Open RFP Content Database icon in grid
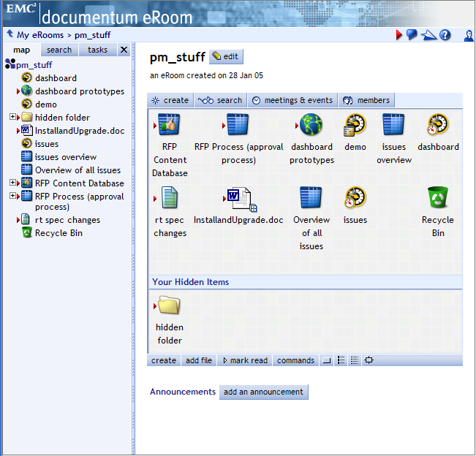Viewport: 476px width, 456px height. pyautogui.click(x=169, y=125)
